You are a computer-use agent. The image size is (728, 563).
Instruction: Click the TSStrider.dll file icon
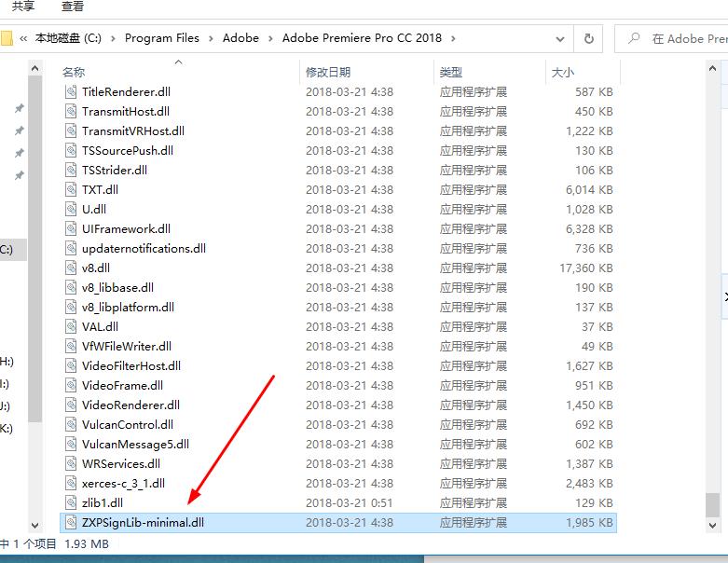coord(71,170)
